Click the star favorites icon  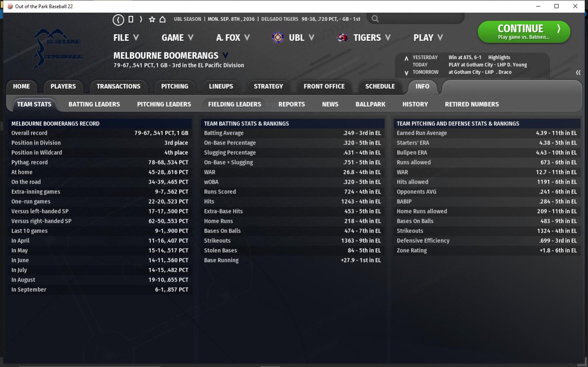pos(152,19)
